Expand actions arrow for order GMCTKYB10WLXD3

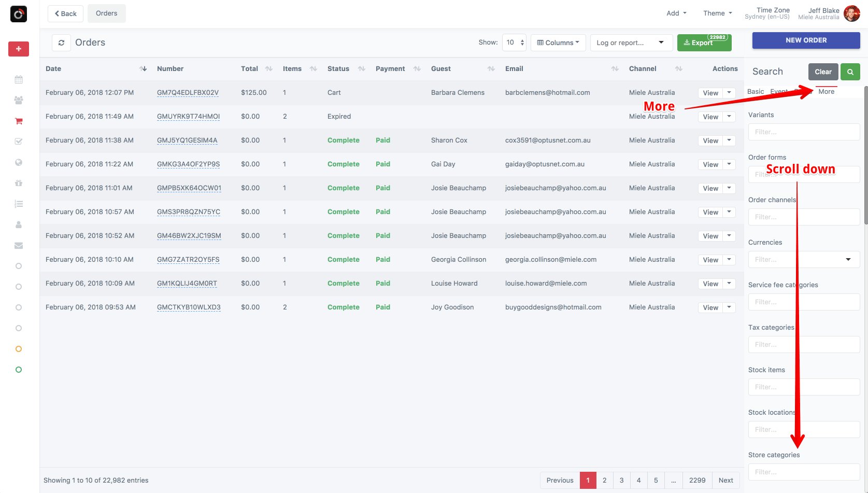tap(729, 307)
